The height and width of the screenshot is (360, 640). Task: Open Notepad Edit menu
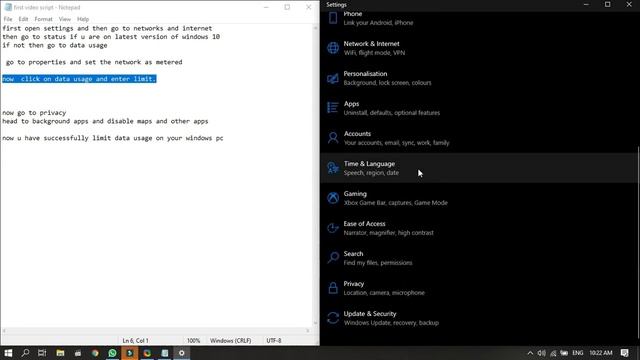(23, 19)
